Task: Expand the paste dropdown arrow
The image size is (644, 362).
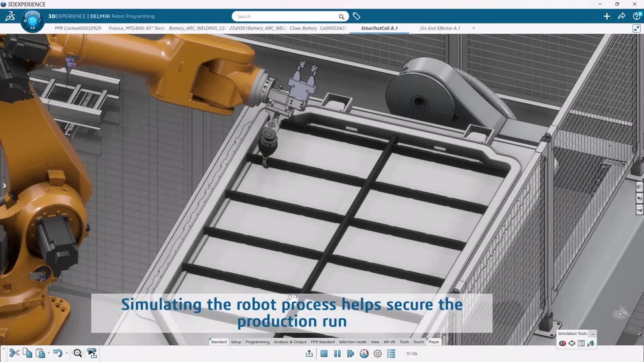Action: pyautogui.click(x=48, y=353)
